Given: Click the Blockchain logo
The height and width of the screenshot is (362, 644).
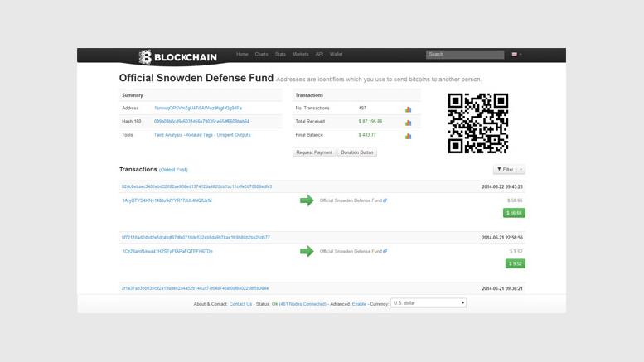Looking at the screenshot, I should tap(178, 57).
